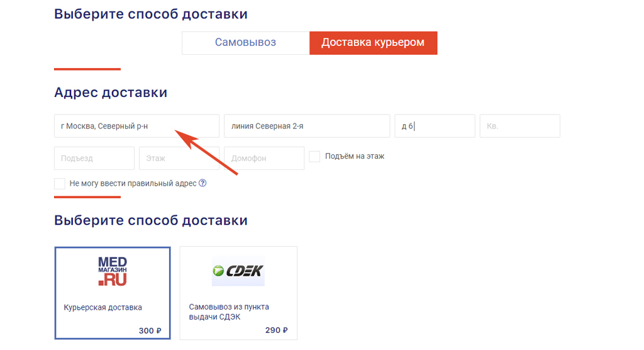Click the house number field д 6

coord(435,126)
